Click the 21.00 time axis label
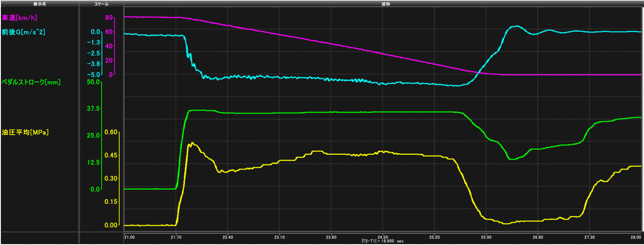 pos(130,237)
